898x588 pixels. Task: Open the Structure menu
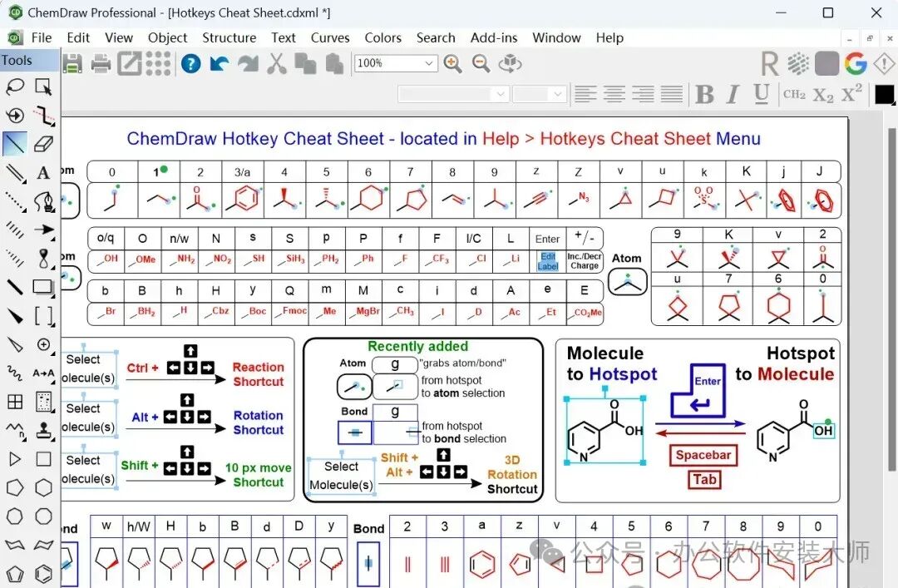click(229, 37)
